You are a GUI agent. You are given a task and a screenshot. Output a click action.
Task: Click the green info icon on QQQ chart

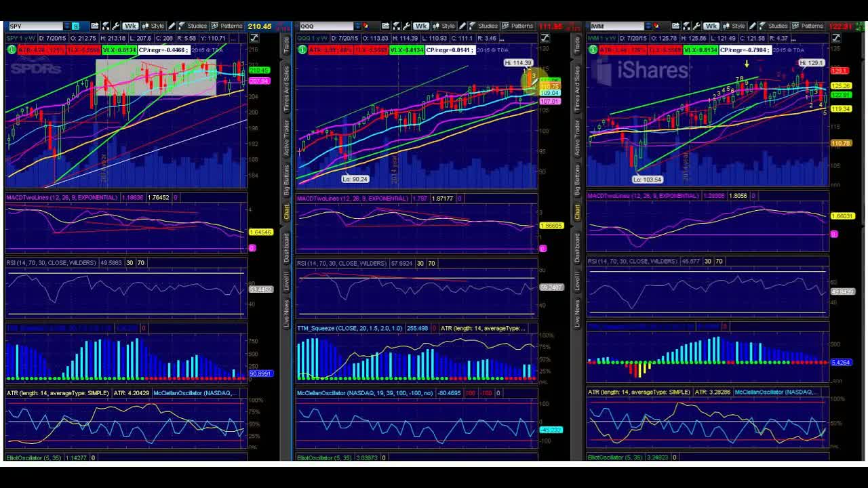302,49
